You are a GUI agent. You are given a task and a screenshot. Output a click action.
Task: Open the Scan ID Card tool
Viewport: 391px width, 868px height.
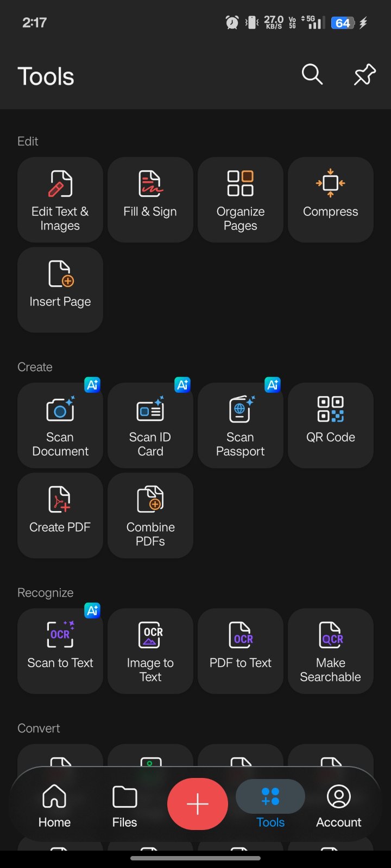click(150, 425)
